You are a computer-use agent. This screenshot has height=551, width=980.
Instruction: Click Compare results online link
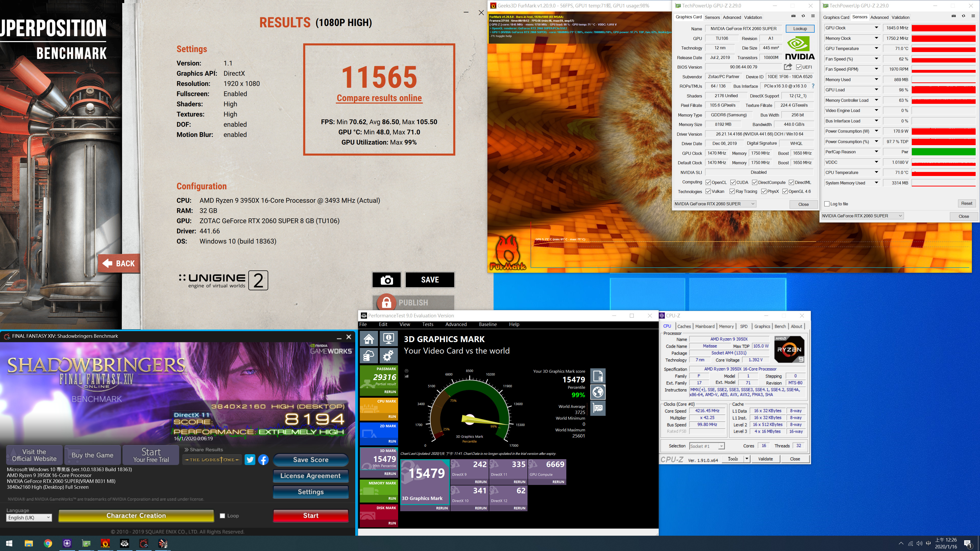379,98
